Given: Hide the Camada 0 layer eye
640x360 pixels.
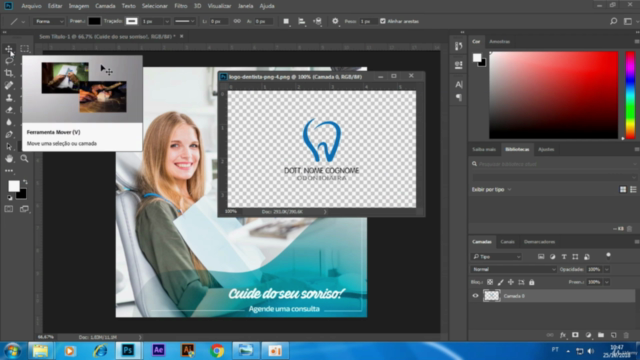Looking at the screenshot, I should point(475,296).
